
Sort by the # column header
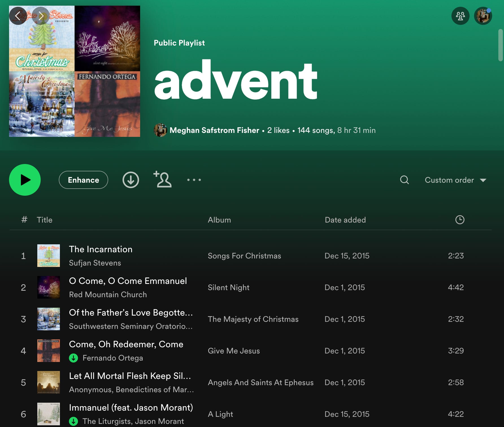[24, 220]
